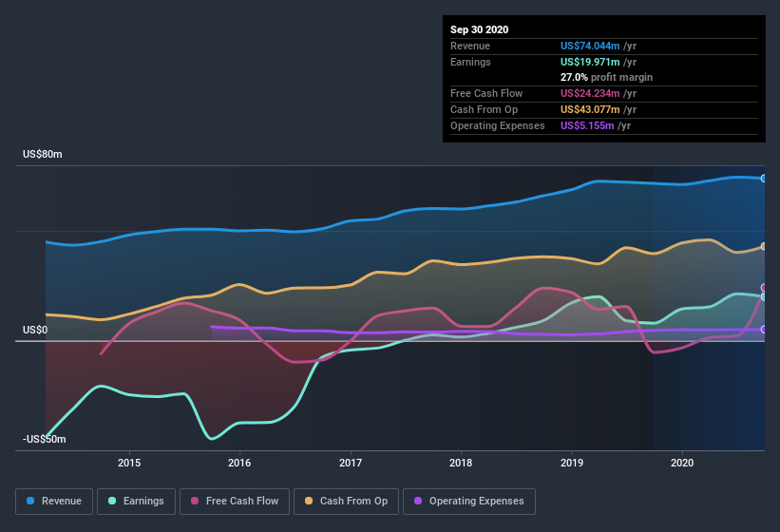Click the US$80m y-axis label
This screenshot has width=780, height=532.
(43, 155)
